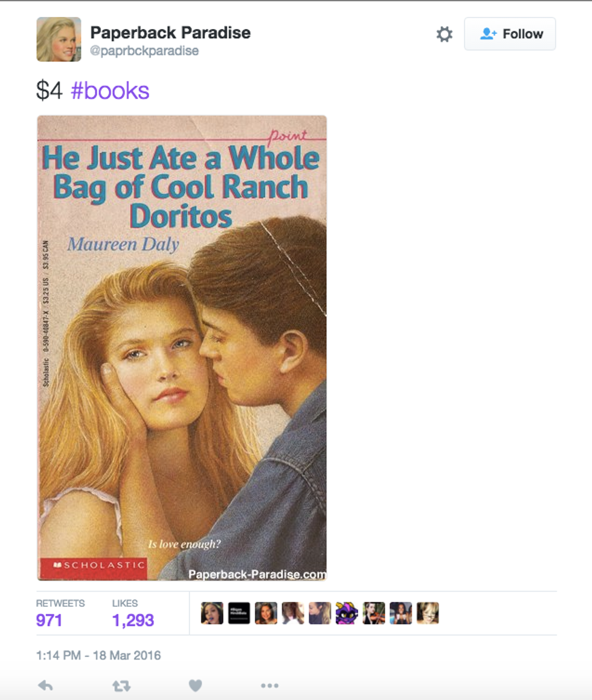Click the third liker avatar, smiling brunette
The image size is (592, 700).
[x=266, y=613]
